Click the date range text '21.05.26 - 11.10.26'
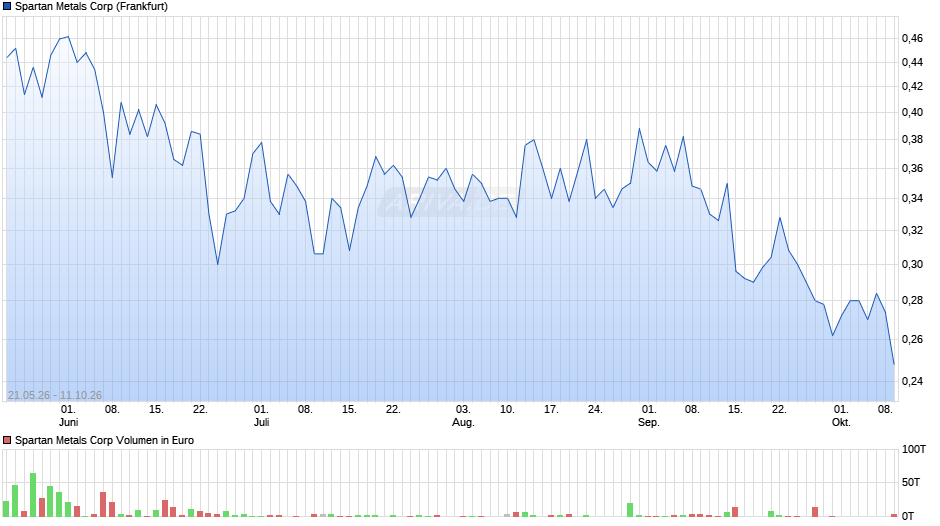This screenshot has height=526, width=940. coord(55,395)
